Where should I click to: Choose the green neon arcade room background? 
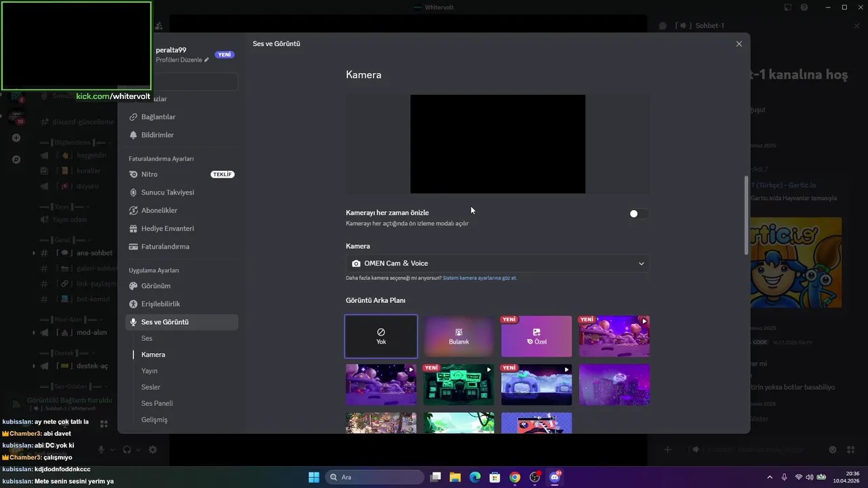coord(459,385)
